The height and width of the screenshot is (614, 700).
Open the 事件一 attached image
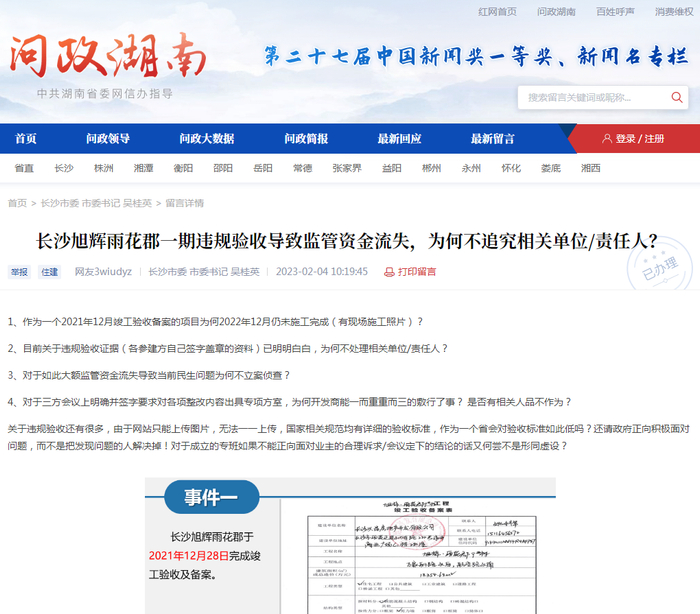click(350, 546)
